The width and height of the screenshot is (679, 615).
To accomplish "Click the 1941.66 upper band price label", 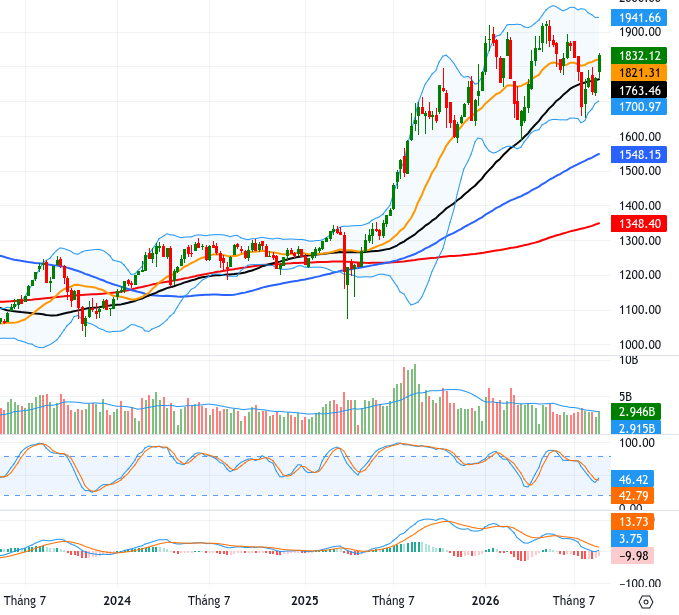I will 639,18.
